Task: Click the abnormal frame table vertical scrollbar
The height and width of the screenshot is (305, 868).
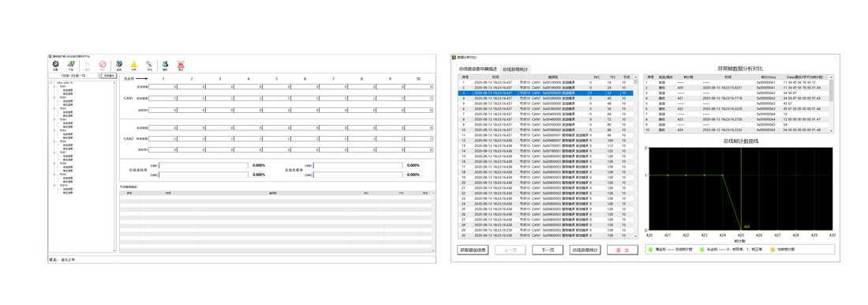Action: pos(830,104)
